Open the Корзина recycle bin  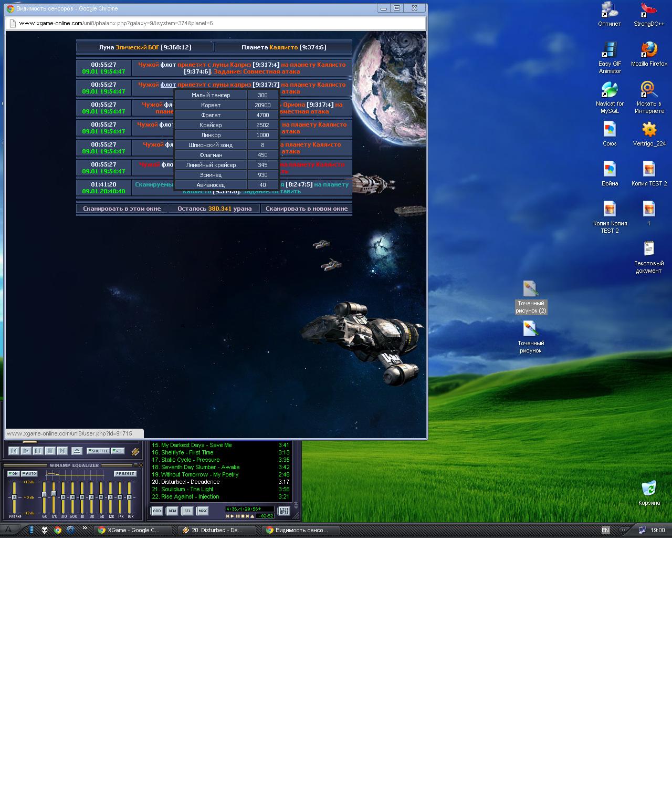tap(649, 493)
